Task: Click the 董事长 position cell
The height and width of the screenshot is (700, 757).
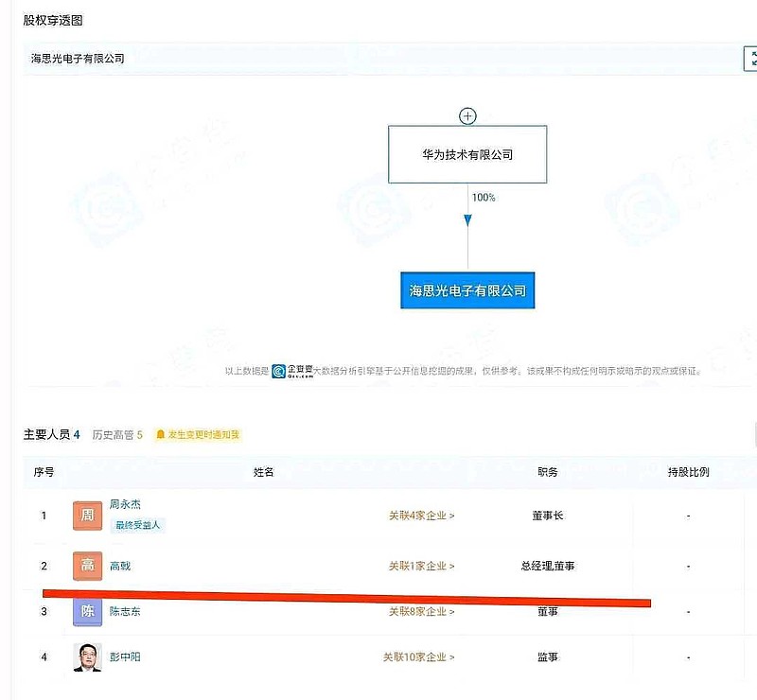Action: (548, 516)
